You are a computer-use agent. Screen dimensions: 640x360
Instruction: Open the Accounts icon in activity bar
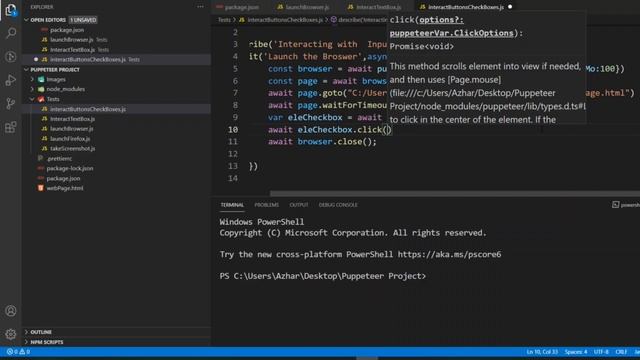11,311
